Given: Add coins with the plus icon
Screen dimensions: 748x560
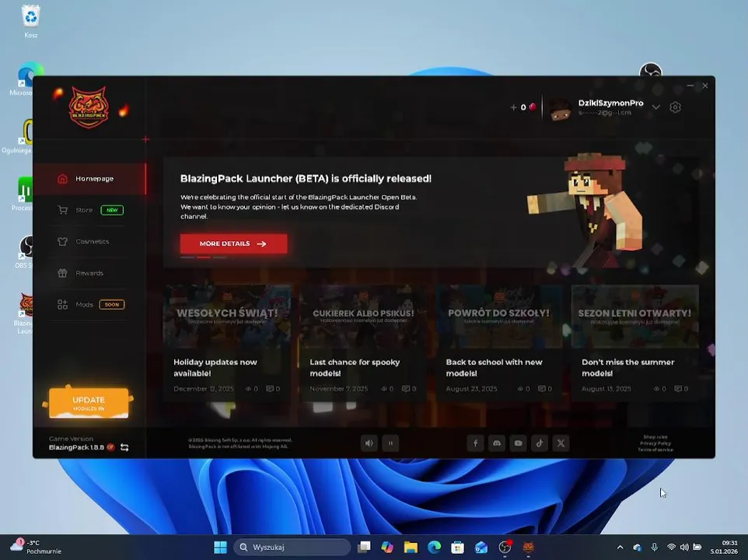Looking at the screenshot, I should pyautogui.click(x=513, y=107).
